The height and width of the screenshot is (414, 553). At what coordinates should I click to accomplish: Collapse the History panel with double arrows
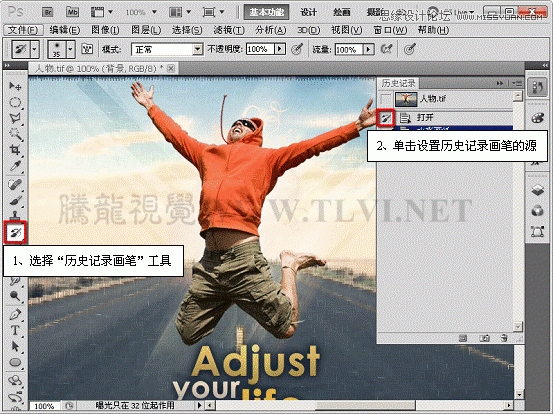click(500, 83)
